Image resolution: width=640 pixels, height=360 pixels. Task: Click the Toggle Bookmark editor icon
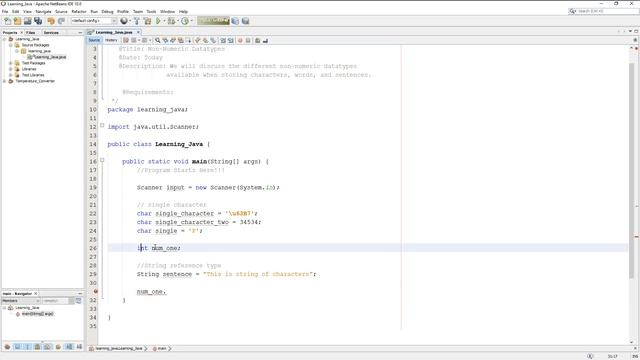[x=212, y=40]
